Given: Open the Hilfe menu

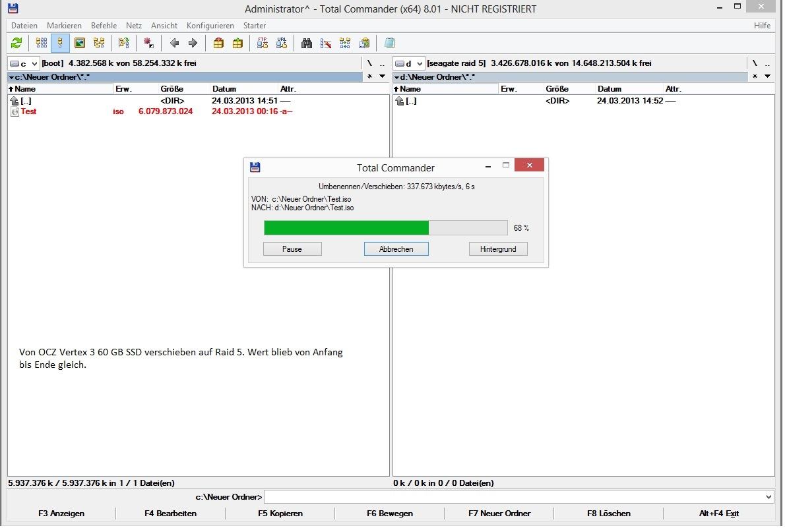Looking at the screenshot, I should [762, 26].
